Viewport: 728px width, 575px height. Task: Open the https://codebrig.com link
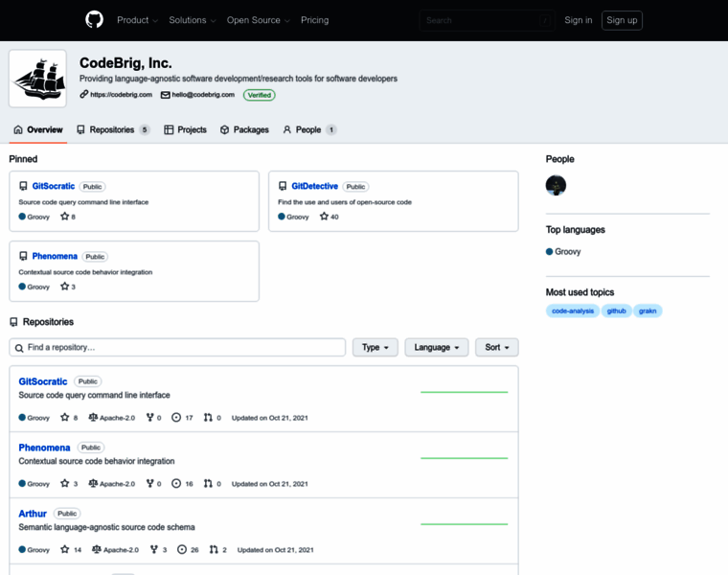(122, 94)
